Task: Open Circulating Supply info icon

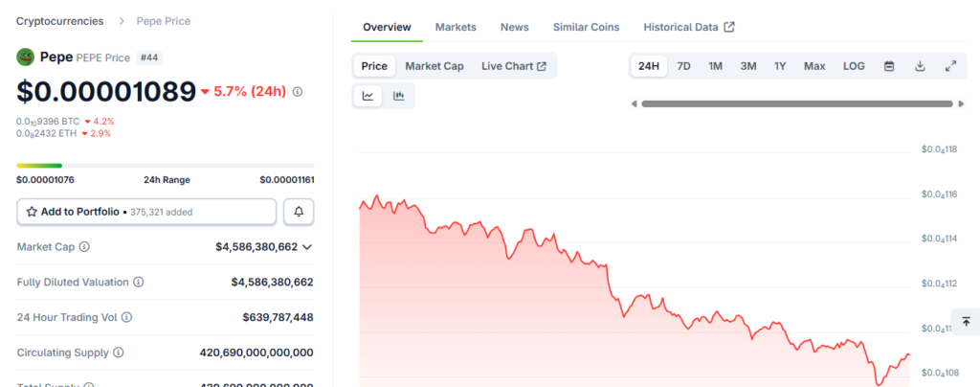Action: 118,353
